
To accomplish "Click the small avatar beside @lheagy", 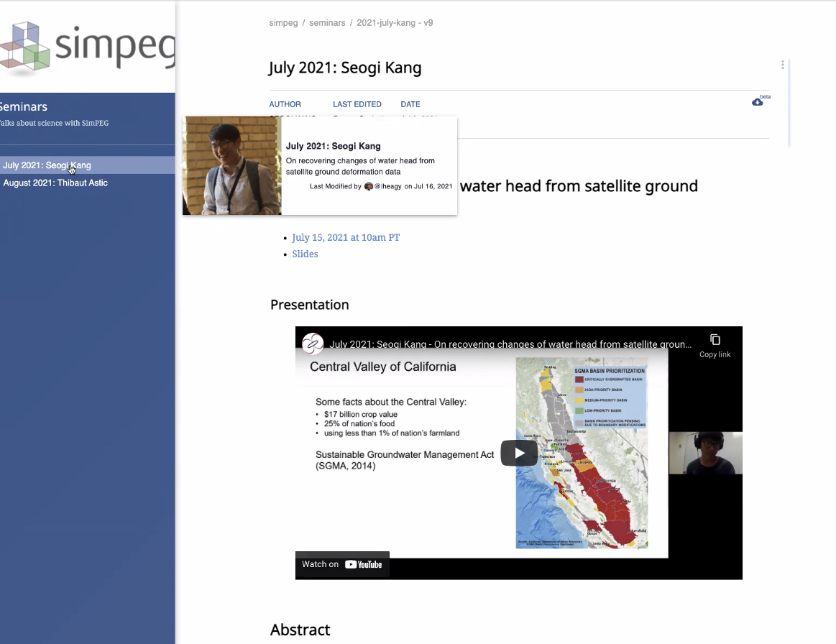I will 369,186.
